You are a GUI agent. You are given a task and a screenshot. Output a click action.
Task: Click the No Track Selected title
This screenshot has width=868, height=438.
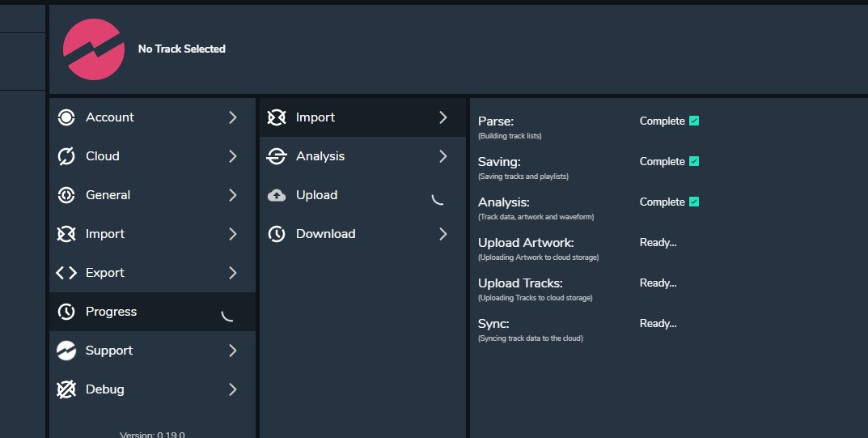182,49
